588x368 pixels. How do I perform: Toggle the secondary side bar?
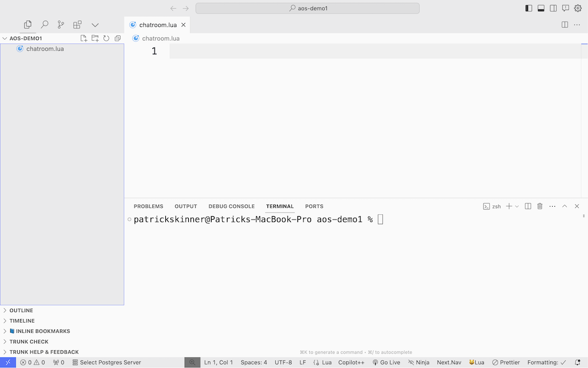553,8
